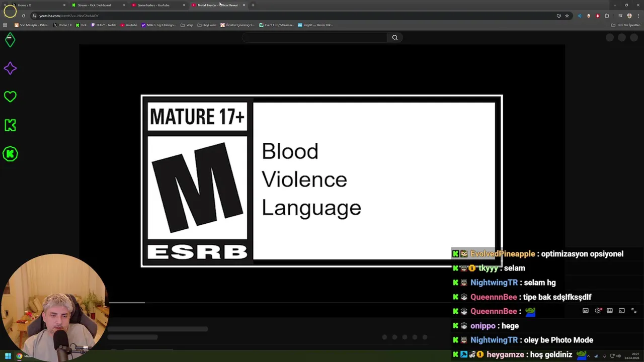Click the blue sound extension icon
Viewport: 644px width, 362px height.
pyautogui.click(x=580, y=16)
